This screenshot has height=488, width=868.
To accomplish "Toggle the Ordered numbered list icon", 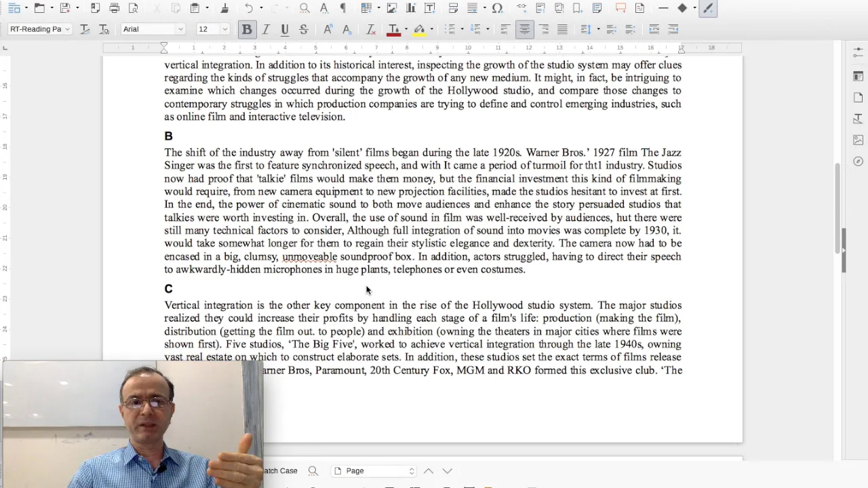I will click(x=475, y=29).
